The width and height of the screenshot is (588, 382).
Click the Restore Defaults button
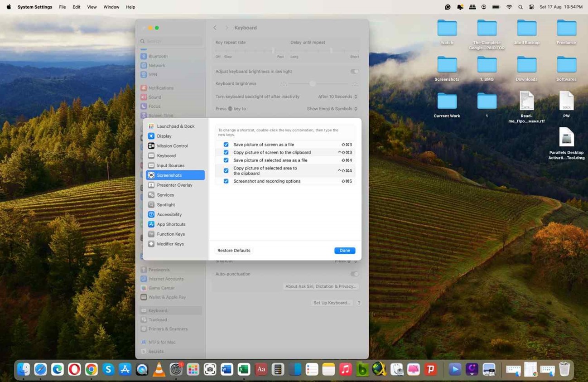coord(234,251)
